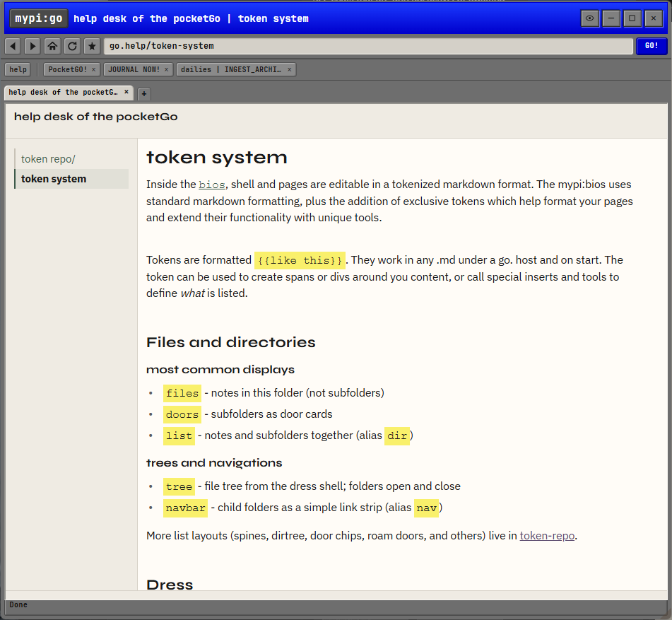Open the help bookmark button
The image size is (672, 620).
point(18,69)
